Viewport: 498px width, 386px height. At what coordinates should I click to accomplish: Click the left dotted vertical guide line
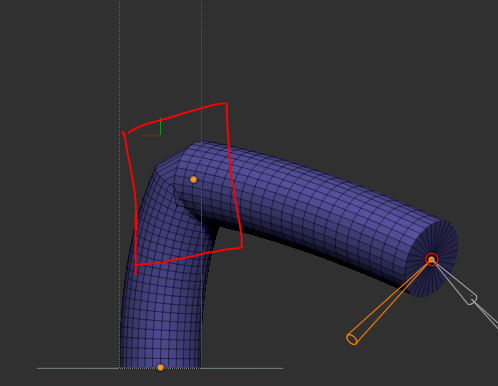click(x=120, y=67)
